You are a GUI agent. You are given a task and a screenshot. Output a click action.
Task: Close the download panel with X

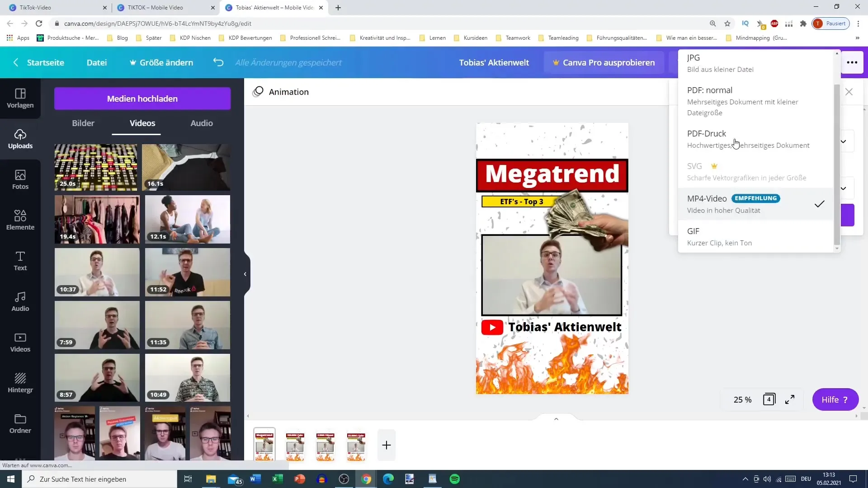coord(849,92)
